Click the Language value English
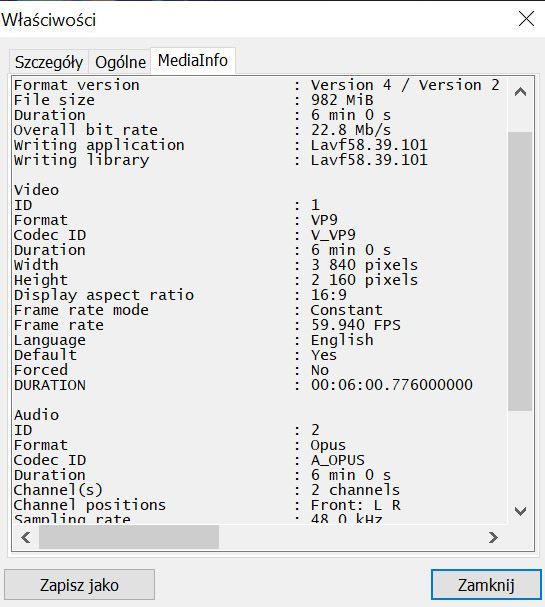This screenshot has width=545, height=607. coord(342,340)
